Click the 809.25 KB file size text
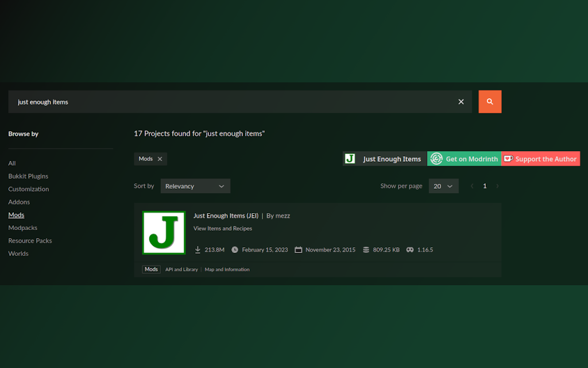Screen dimensions: 588x368 (386, 250)
